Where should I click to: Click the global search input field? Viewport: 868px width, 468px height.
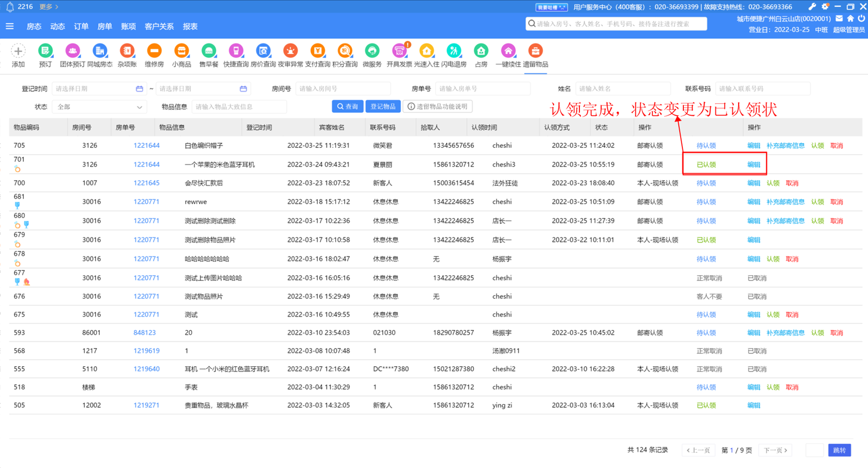[617, 24]
